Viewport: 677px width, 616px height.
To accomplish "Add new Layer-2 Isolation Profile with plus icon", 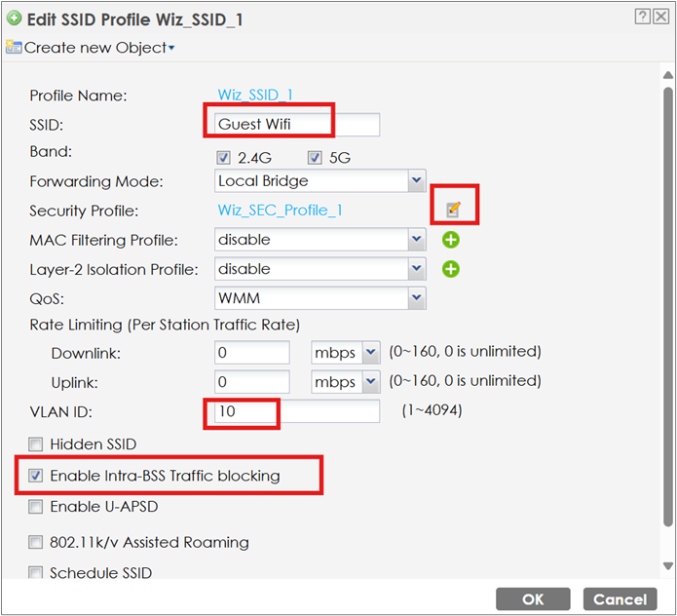I will tap(451, 269).
